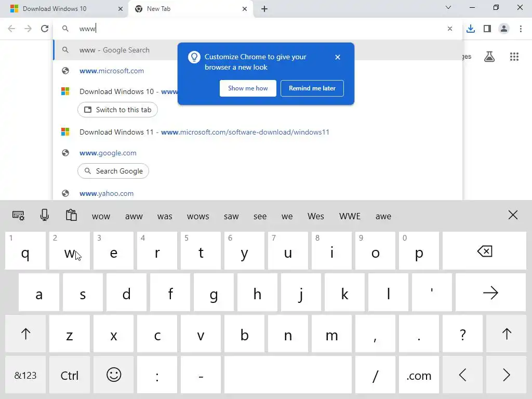Reload the page with the refresh icon
The height and width of the screenshot is (399, 532).
click(x=45, y=29)
